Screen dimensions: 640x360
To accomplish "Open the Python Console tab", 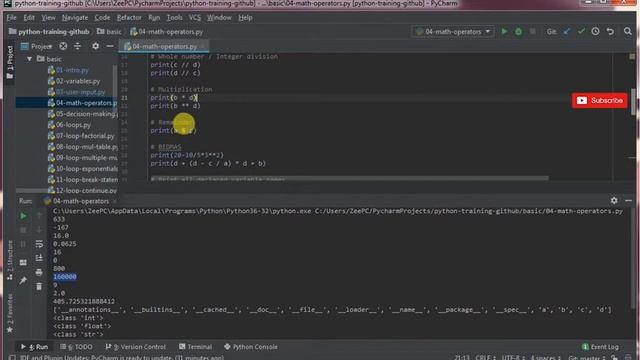I will pos(251,347).
